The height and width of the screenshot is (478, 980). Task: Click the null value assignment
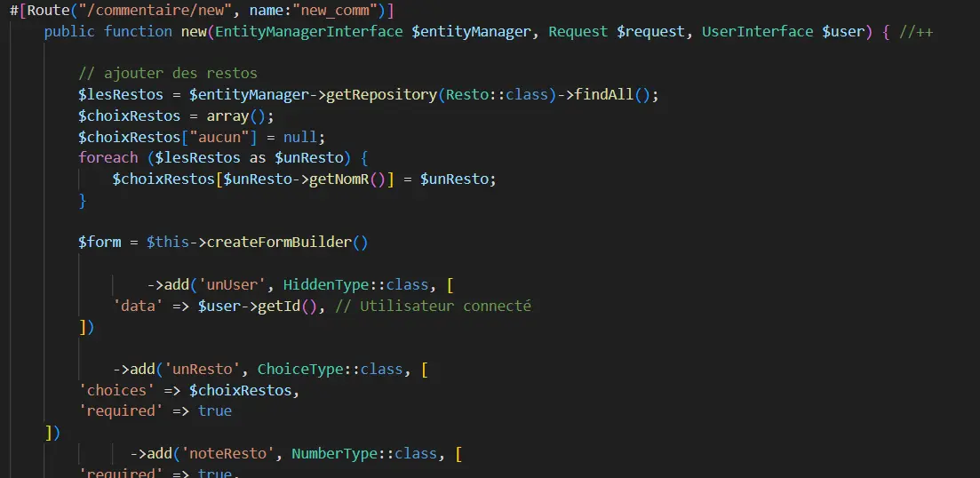[x=300, y=138]
